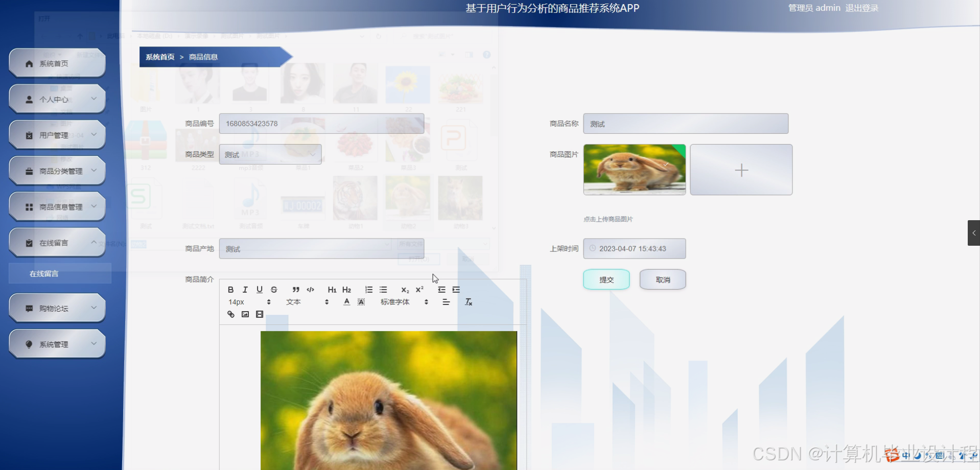Expand the 商品分类管理 sidebar menu
Screen dimensions: 980x470
(x=57, y=171)
